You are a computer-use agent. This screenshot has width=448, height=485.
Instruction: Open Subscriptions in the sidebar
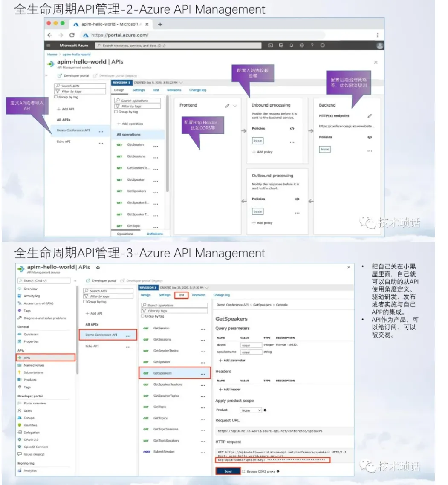[x=33, y=373]
